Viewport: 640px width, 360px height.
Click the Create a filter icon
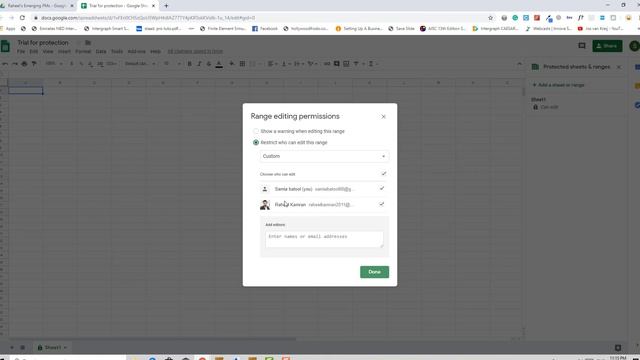coord(356,64)
